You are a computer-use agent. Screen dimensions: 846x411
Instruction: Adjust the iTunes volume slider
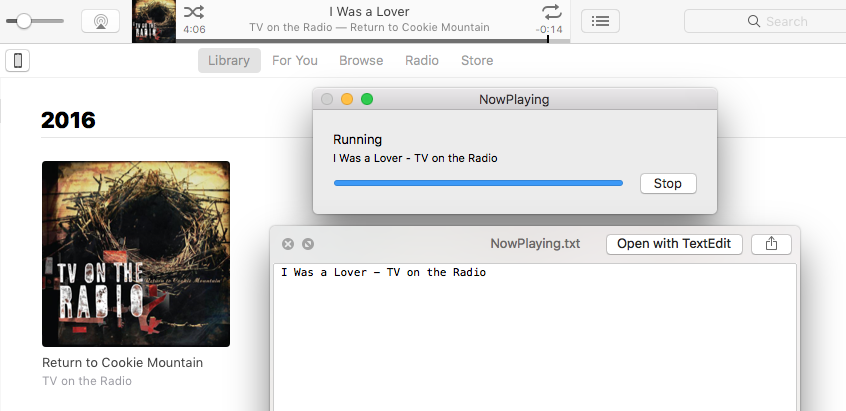coord(35,21)
